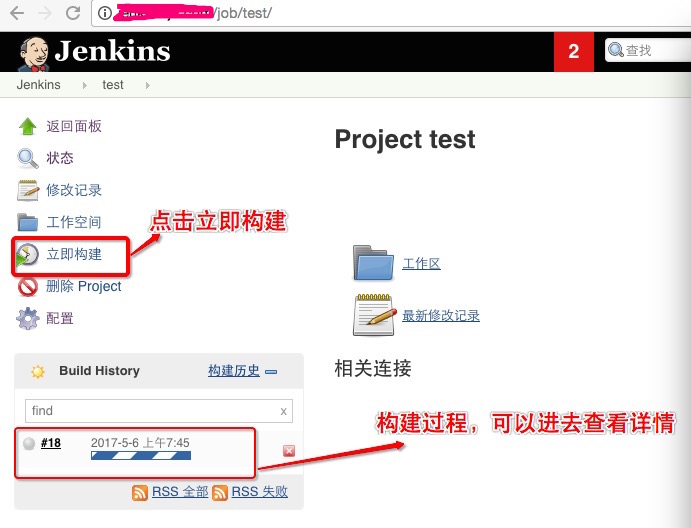Open 构建历史 trend link

pos(234,371)
